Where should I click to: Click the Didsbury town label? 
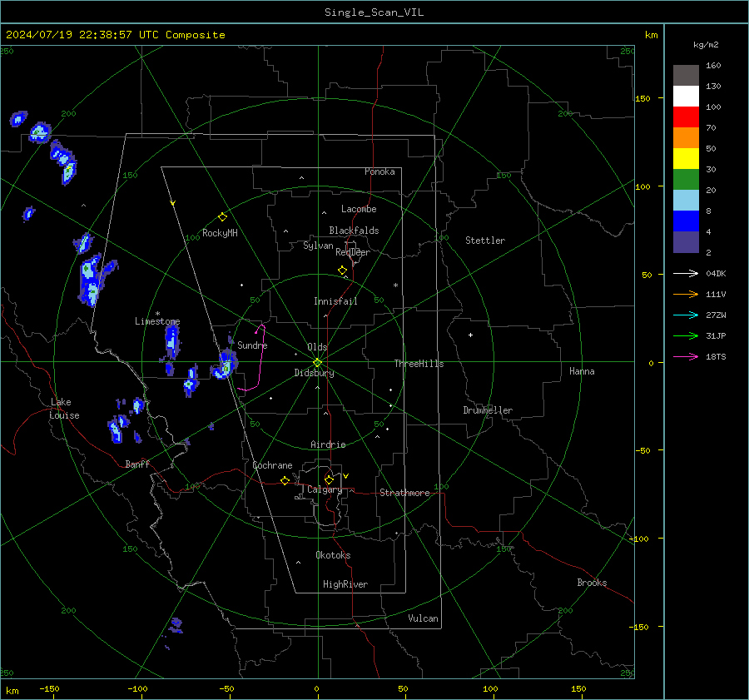pos(314,373)
